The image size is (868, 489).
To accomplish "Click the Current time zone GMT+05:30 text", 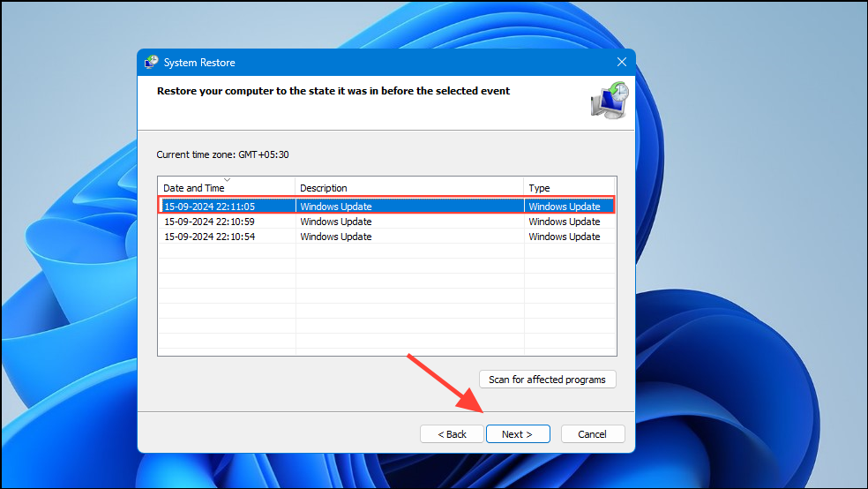I will (x=222, y=154).
